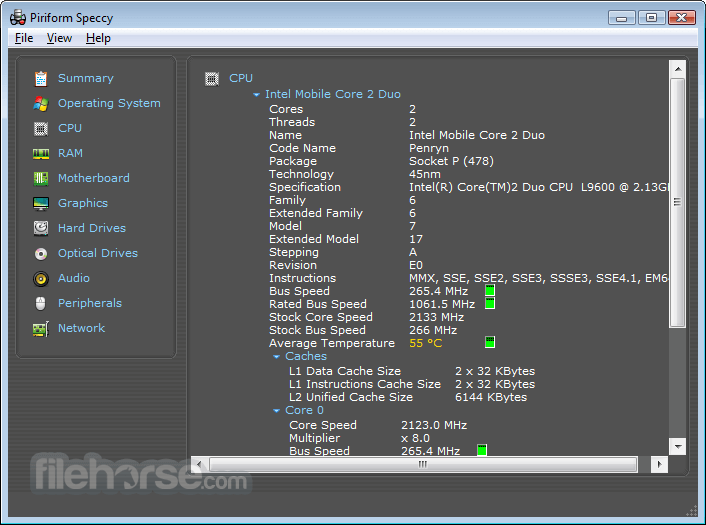706x525 pixels.
Task: Maximize the Piriform Speccy window
Action: pyautogui.click(x=652, y=18)
